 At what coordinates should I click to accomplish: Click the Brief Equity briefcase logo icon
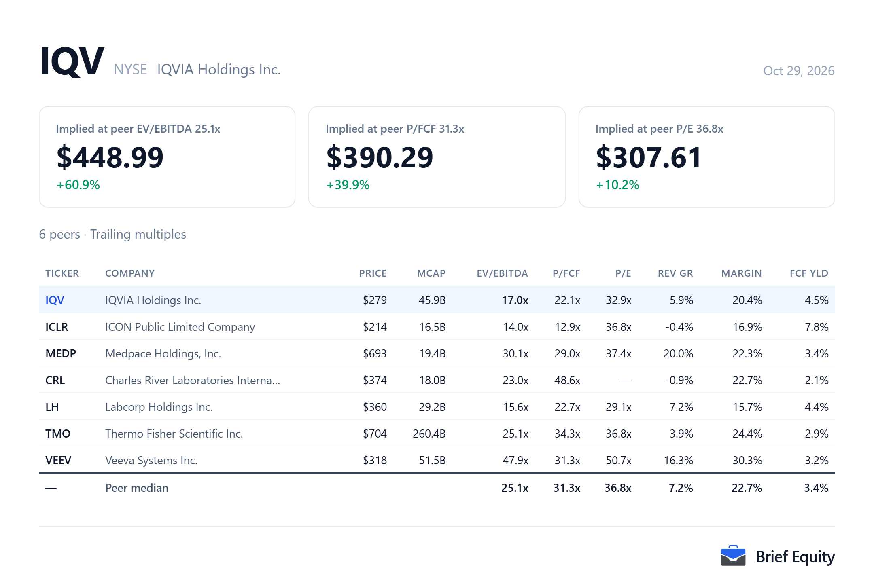coord(733,556)
